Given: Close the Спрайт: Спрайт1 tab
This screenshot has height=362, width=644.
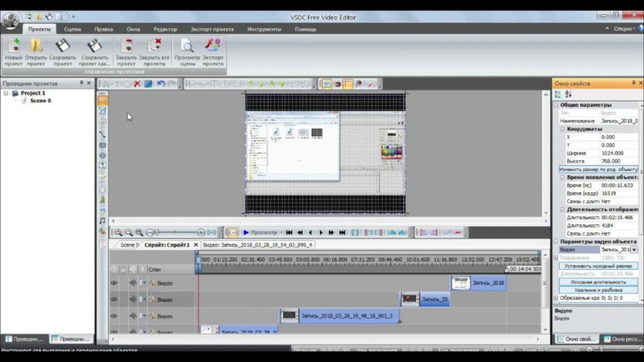Looking at the screenshot, I should 196,245.
